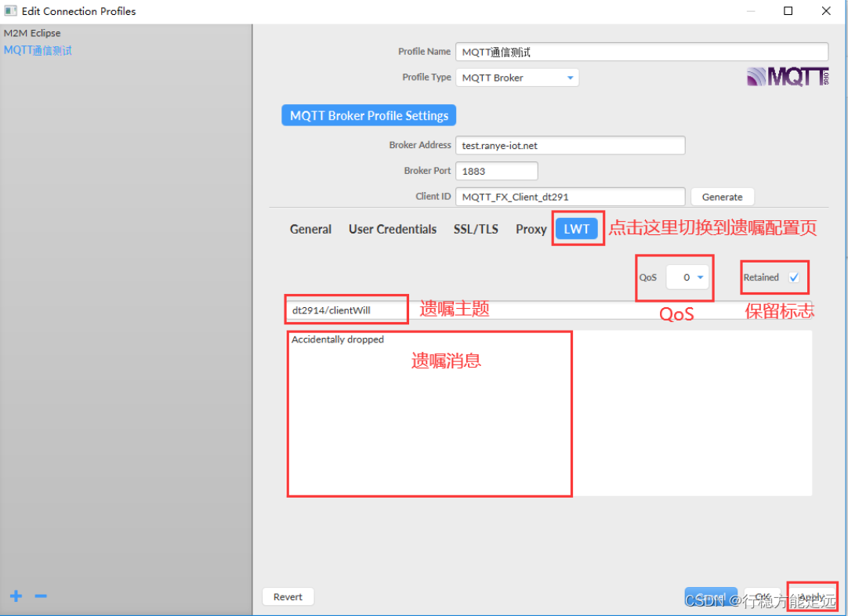The image size is (848, 616).
Task: Select the M2M Eclipse profile
Action: (x=32, y=33)
